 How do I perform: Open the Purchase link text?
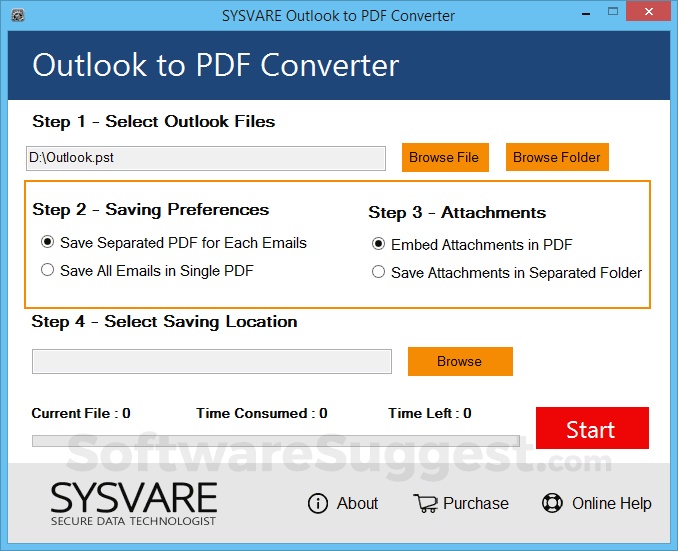(476, 503)
